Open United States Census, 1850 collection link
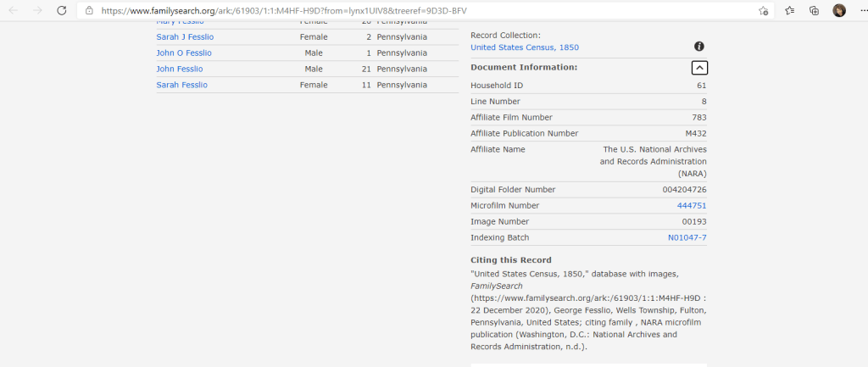The height and width of the screenshot is (367, 868). (x=525, y=47)
